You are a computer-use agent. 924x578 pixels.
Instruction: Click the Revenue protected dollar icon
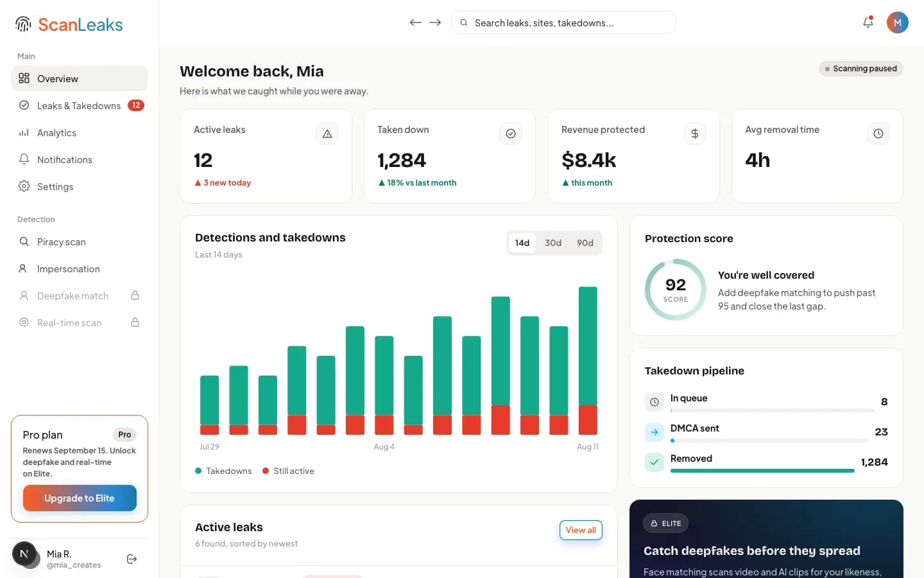click(695, 134)
